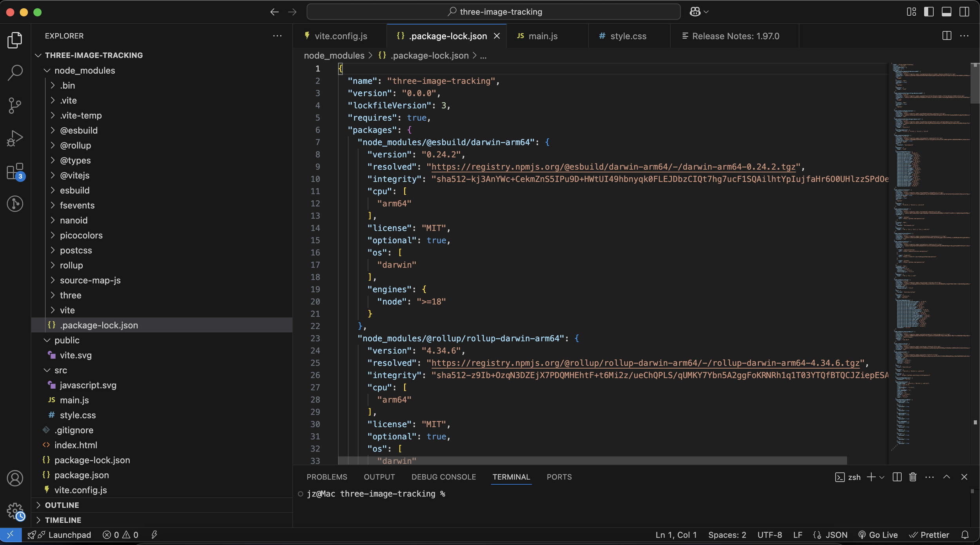Screen dimensions: 980x545
Task: Split the terminal panel
Action: [897, 477]
